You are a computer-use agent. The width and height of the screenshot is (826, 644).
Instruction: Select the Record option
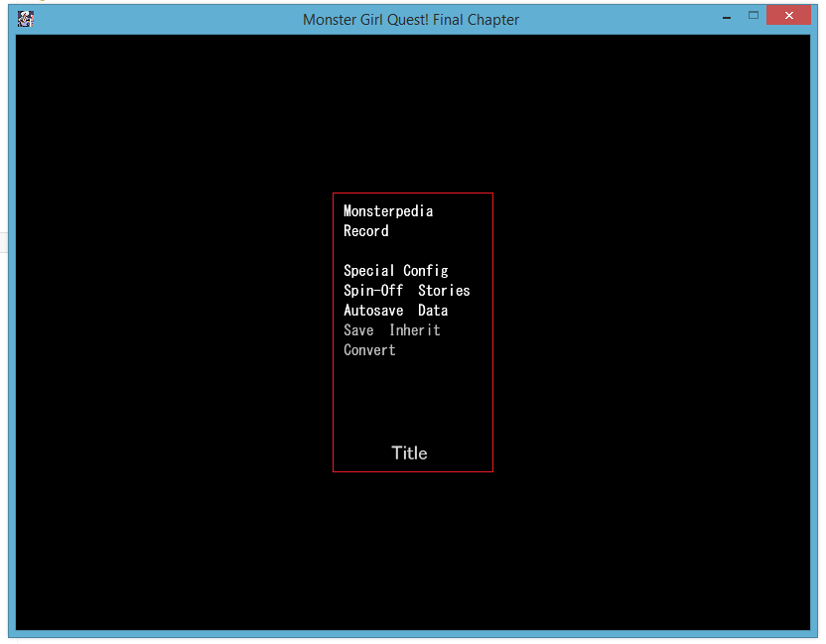pos(366,231)
